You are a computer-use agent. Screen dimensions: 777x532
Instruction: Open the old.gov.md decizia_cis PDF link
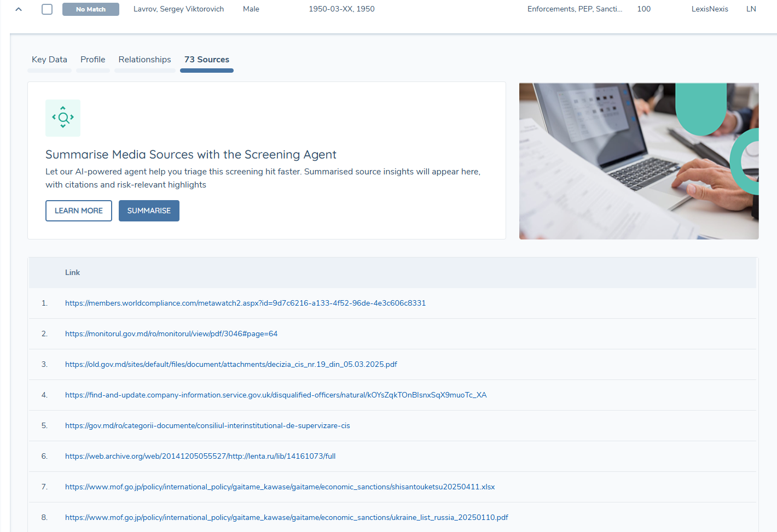[231, 364]
